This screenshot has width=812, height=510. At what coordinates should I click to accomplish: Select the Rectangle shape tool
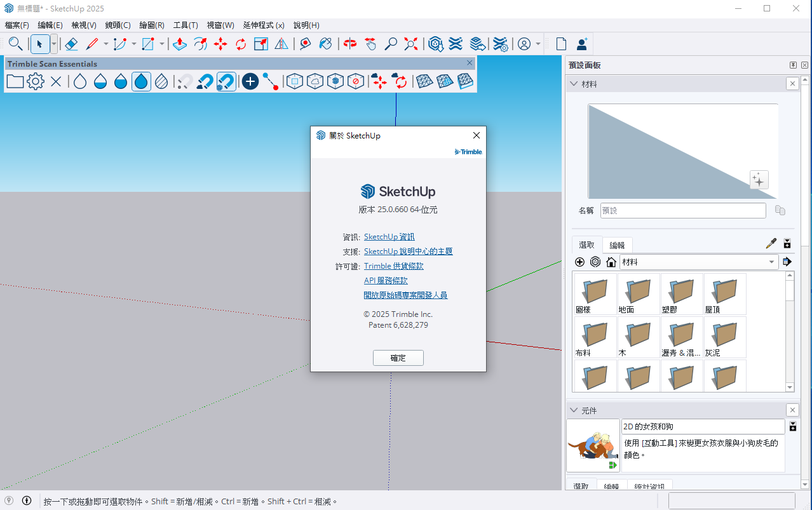pyautogui.click(x=148, y=44)
